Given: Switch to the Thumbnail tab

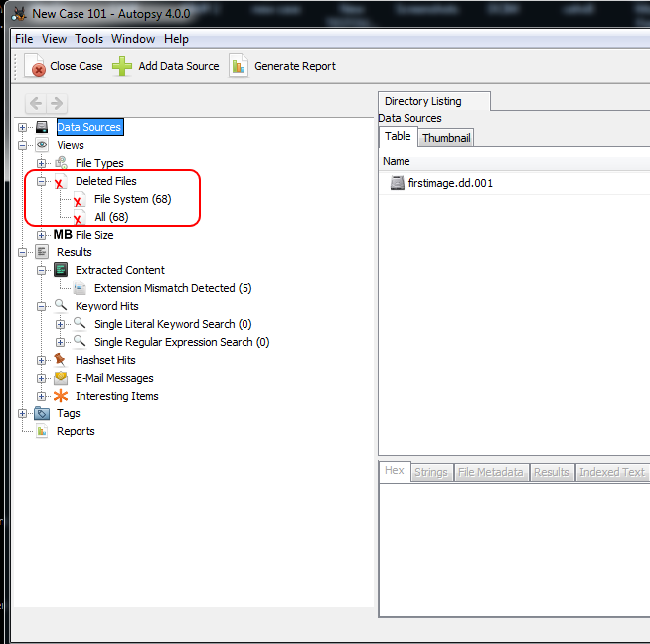Looking at the screenshot, I should [446, 137].
